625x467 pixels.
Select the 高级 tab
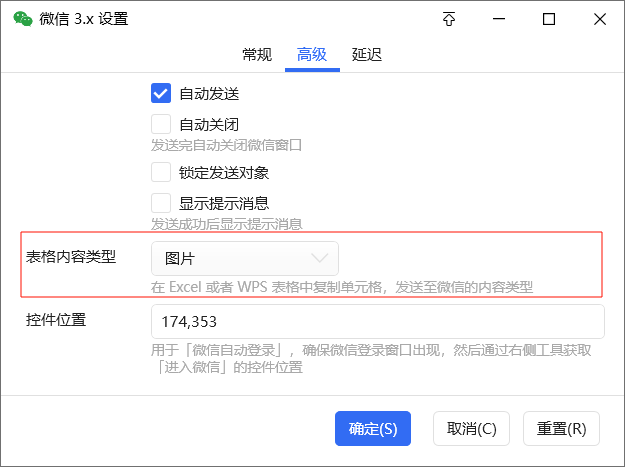tap(312, 55)
